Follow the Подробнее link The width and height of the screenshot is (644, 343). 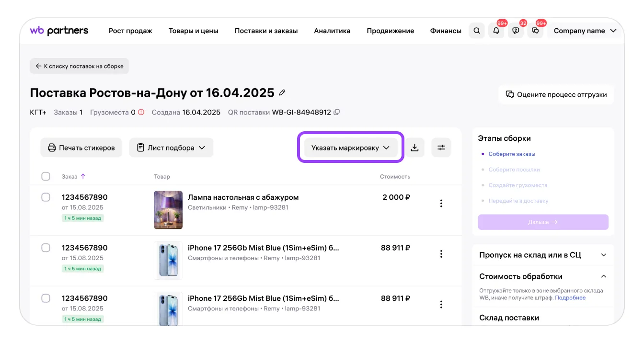(570, 297)
